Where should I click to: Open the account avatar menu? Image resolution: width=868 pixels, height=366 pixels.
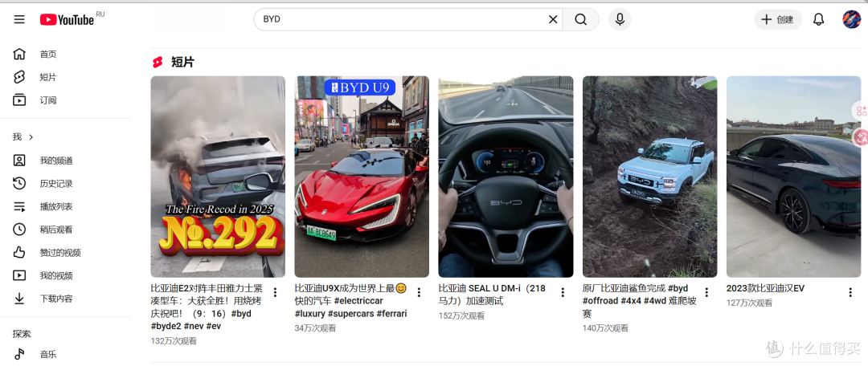coord(851,19)
